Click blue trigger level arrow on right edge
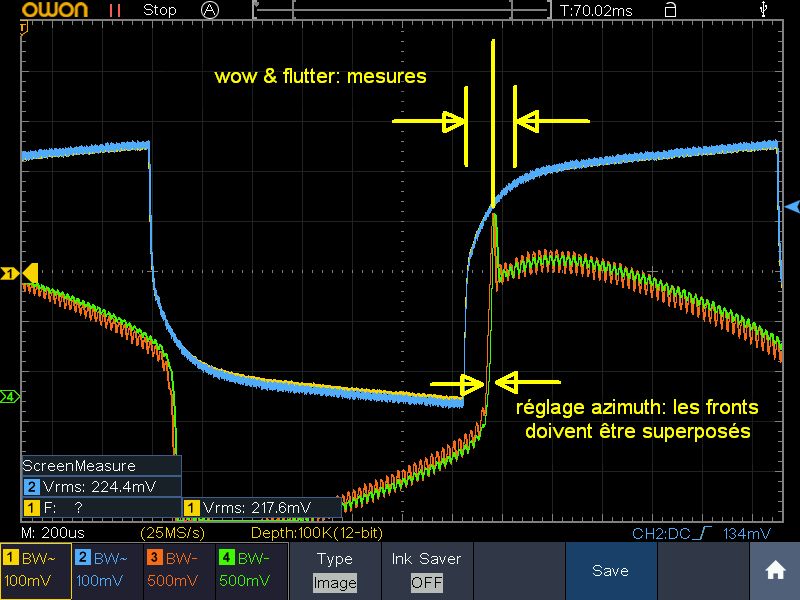The height and width of the screenshot is (600, 800). [x=792, y=207]
